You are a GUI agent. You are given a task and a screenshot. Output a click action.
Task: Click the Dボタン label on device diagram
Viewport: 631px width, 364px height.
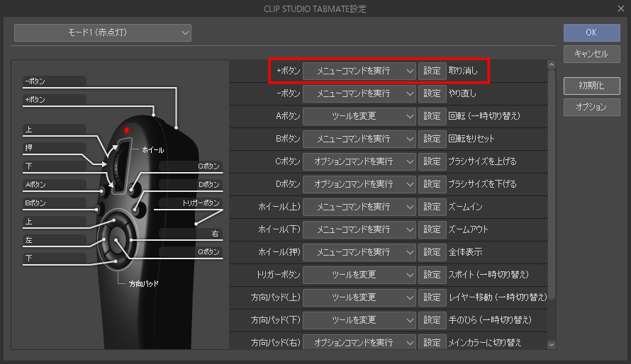[x=209, y=185]
